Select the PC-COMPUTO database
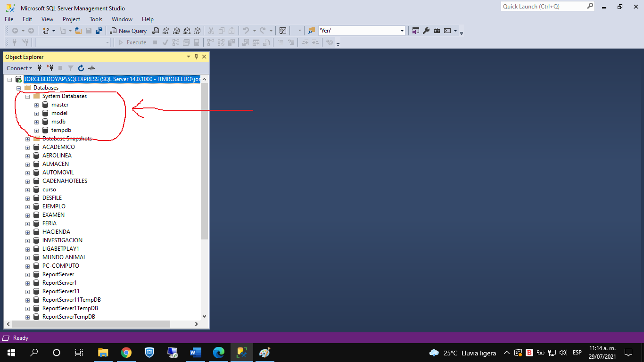644x362 pixels. pos(61,266)
